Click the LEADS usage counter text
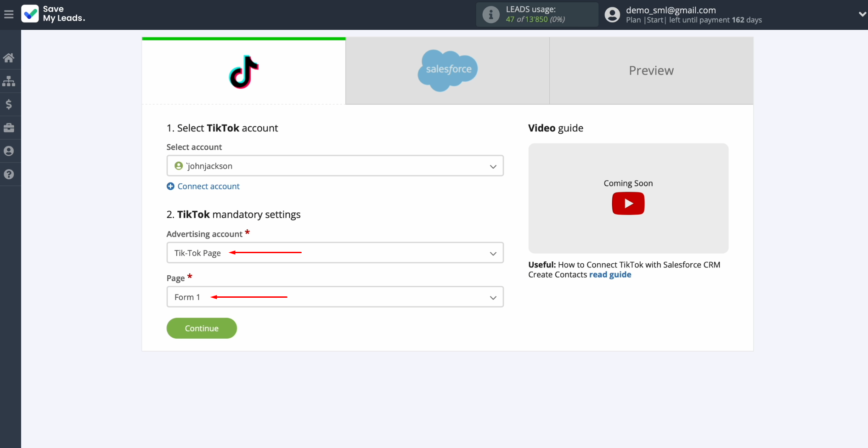 pyautogui.click(x=535, y=19)
